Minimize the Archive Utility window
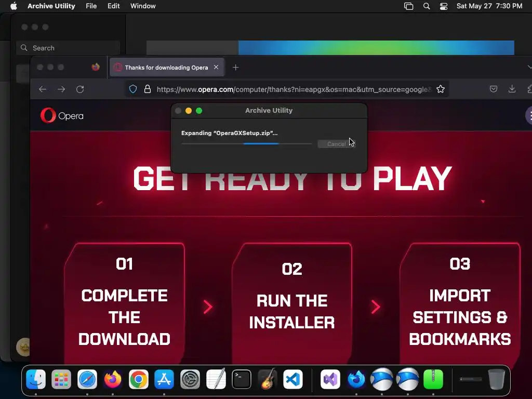The height and width of the screenshot is (399, 532). (x=189, y=111)
